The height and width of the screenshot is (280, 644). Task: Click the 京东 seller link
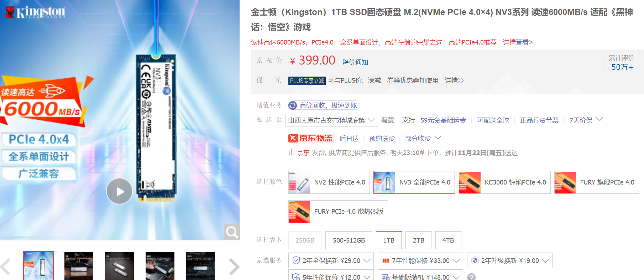pos(303,153)
